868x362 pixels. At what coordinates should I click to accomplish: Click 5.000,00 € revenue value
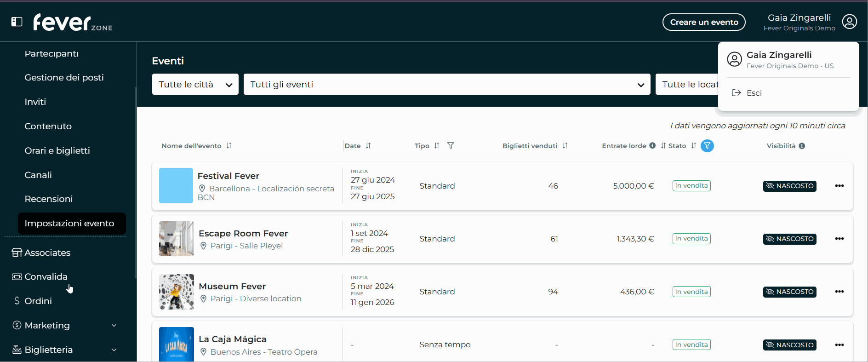tap(633, 186)
